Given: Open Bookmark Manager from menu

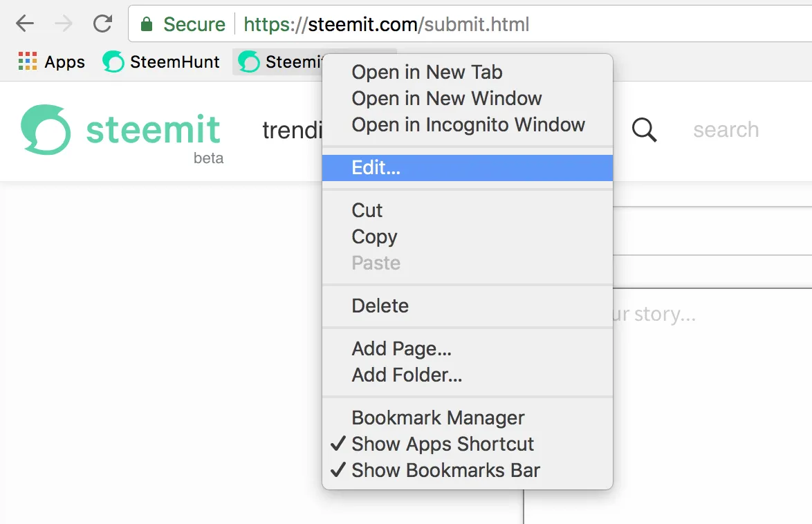Looking at the screenshot, I should pyautogui.click(x=467, y=418).
